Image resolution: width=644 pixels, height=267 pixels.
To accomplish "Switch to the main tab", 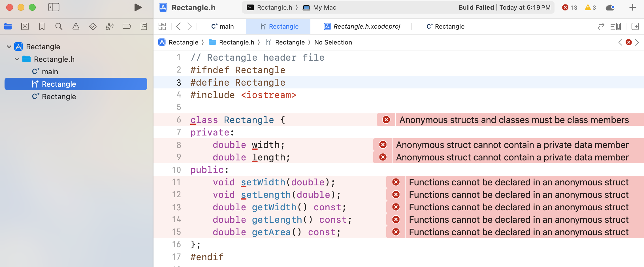I will click(x=223, y=26).
